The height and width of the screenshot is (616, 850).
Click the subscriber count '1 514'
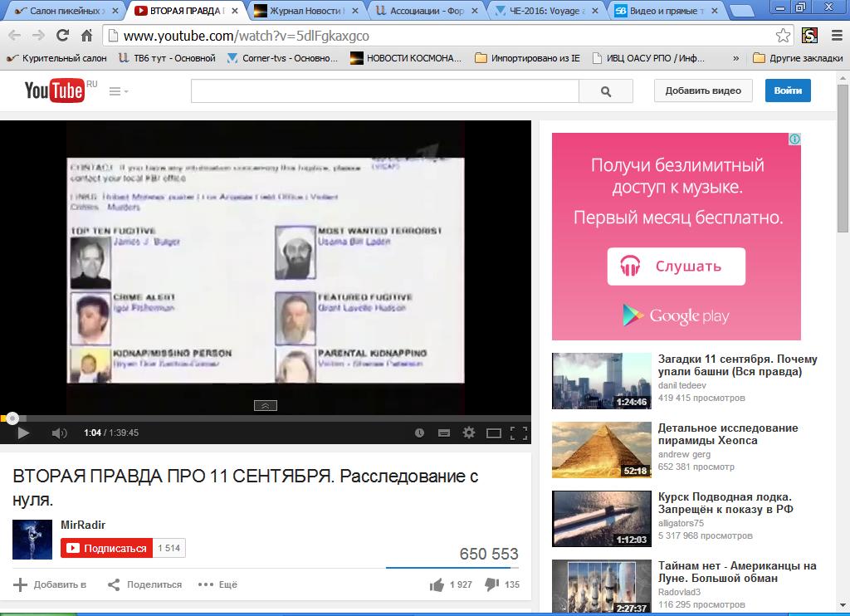point(169,548)
